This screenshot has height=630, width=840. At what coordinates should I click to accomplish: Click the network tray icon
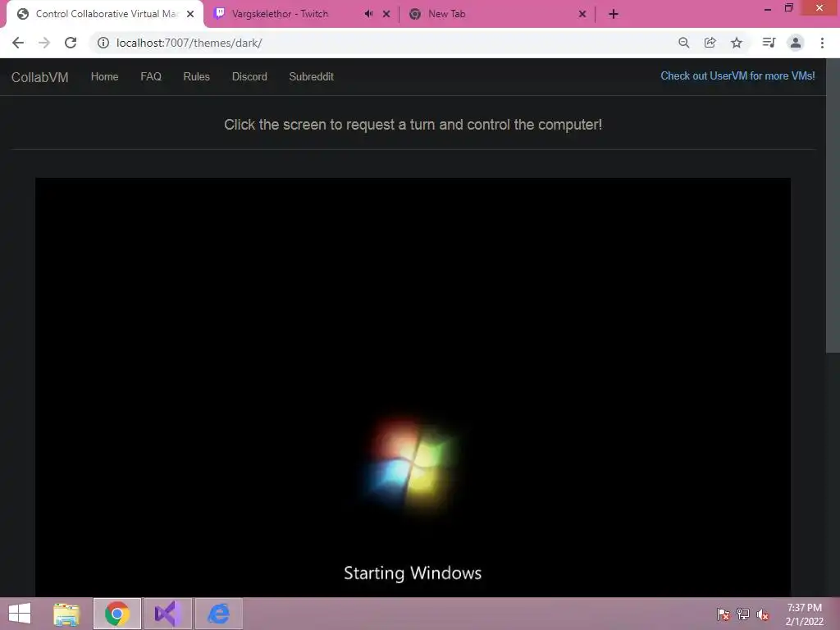743,614
